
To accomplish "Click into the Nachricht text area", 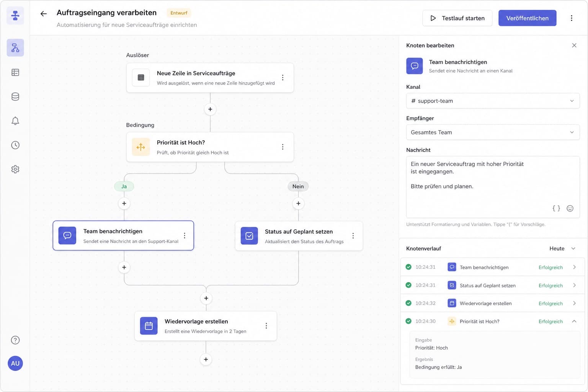I will [x=493, y=187].
